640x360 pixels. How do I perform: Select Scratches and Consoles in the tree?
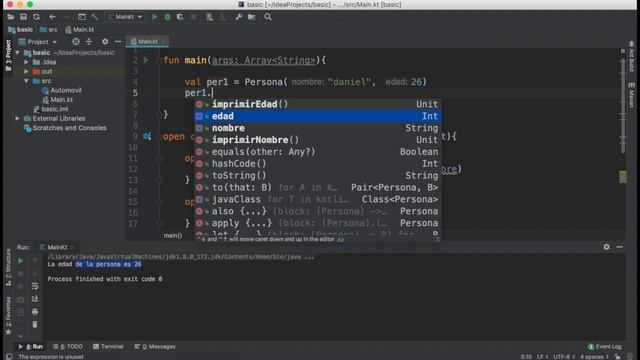[x=65, y=128]
